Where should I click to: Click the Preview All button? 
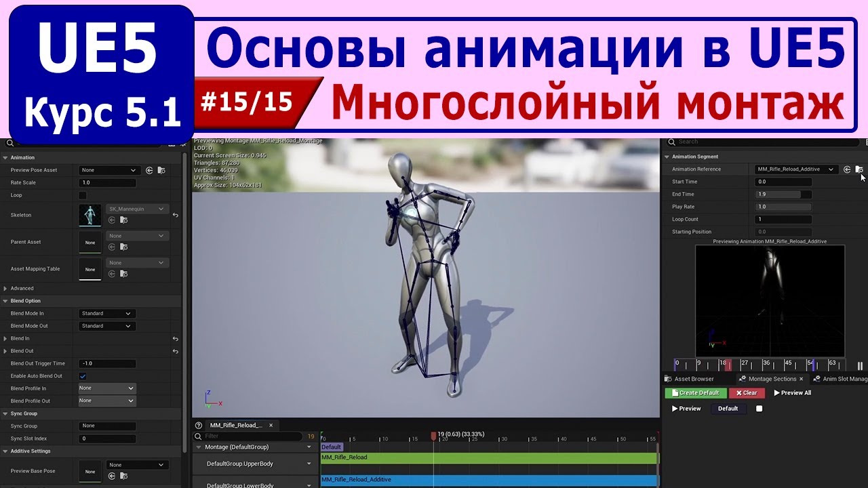[x=792, y=393]
